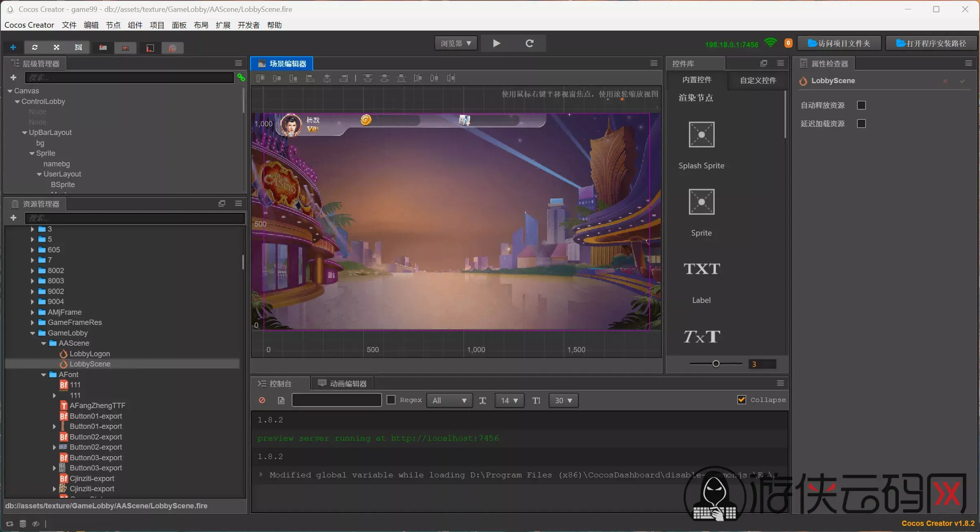Open the 节点 menu

[x=113, y=25]
